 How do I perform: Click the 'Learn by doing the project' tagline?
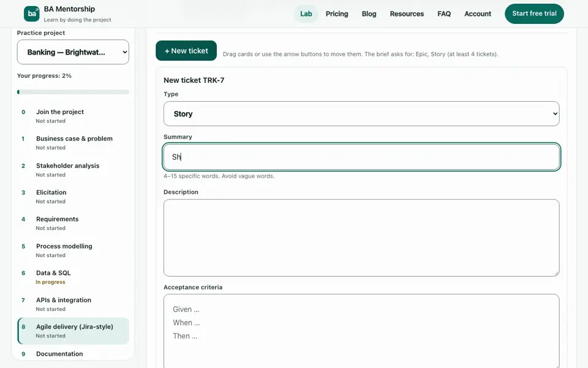[x=77, y=20]
